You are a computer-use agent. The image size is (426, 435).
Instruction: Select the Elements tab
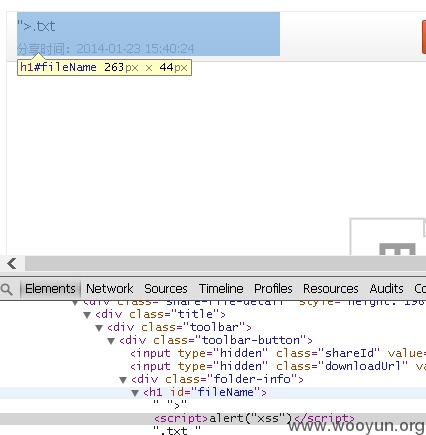50,289
